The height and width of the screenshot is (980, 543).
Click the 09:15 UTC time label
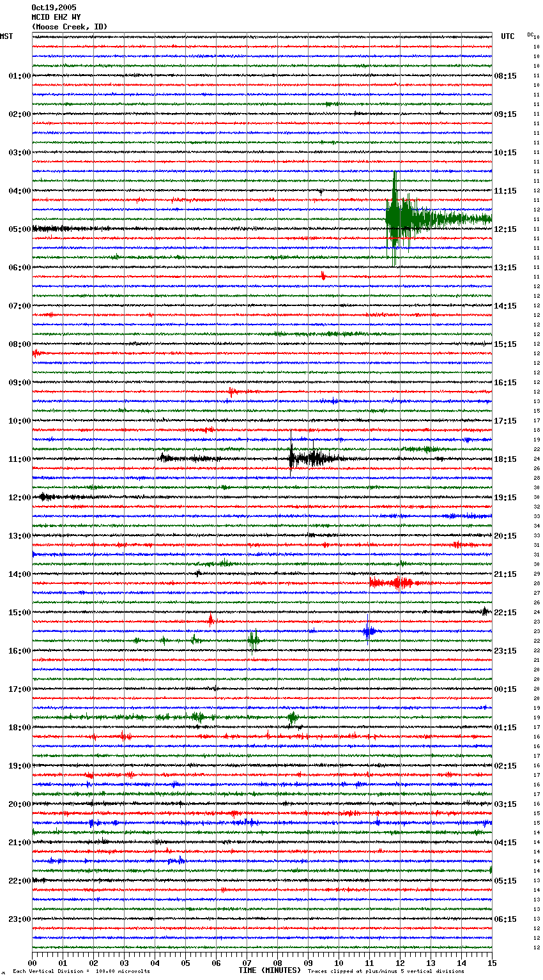[x=505, y=114]
